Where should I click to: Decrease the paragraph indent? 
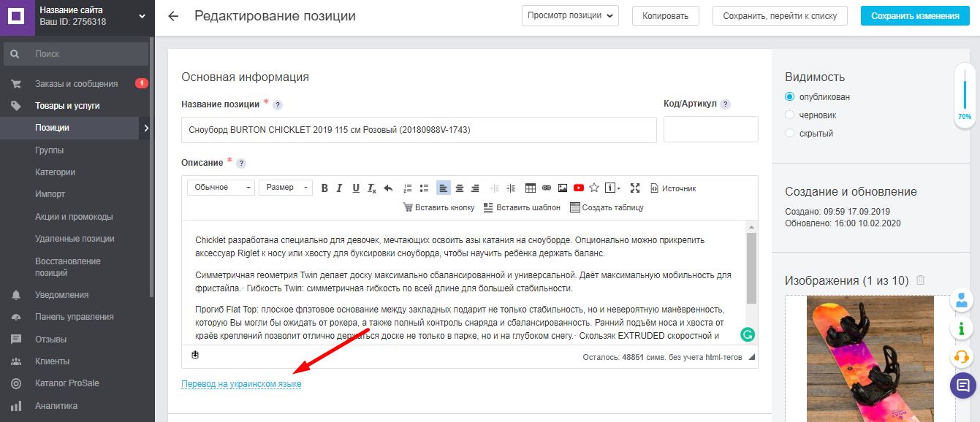(495, 188)
